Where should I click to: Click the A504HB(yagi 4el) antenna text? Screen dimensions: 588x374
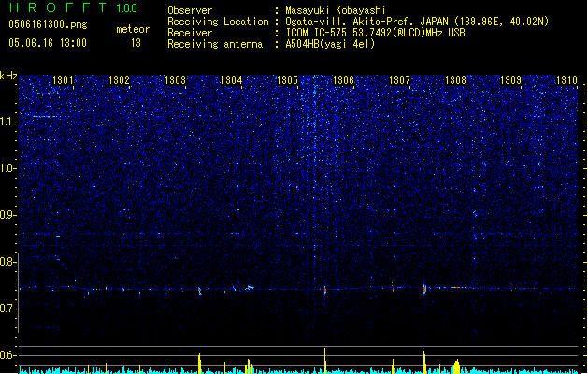pos(330,44)
